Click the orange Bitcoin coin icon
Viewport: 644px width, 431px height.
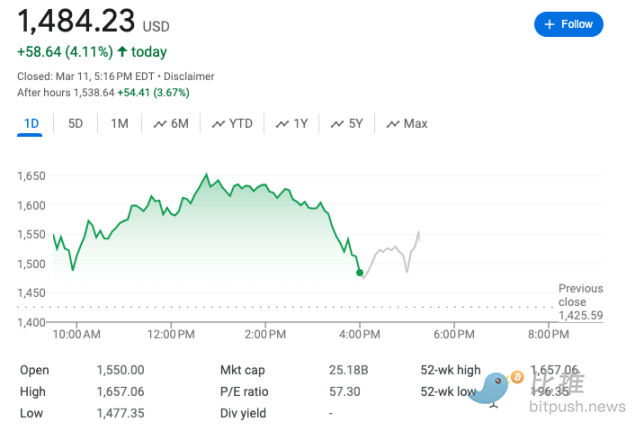pyautogui.click(x=518, y=377)
